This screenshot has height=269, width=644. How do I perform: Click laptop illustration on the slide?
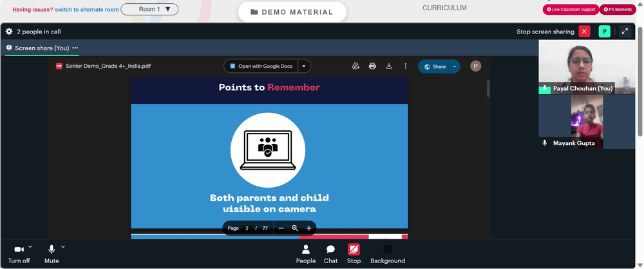pyautogui.click(x=268, y=150)
